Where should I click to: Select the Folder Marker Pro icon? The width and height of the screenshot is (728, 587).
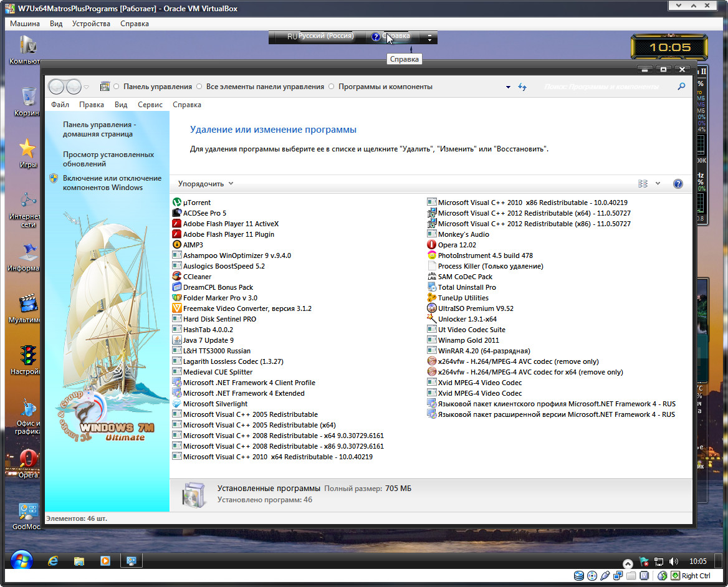click(x=176, y=298)
